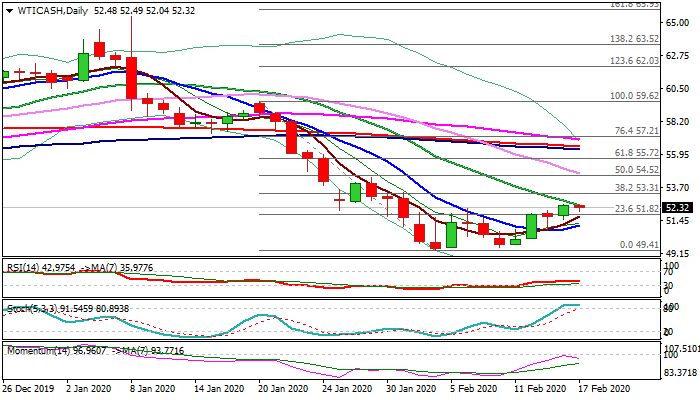
Task: Click the Fibonacci label 100.0 59.62
Action: [x=634, y=96]
